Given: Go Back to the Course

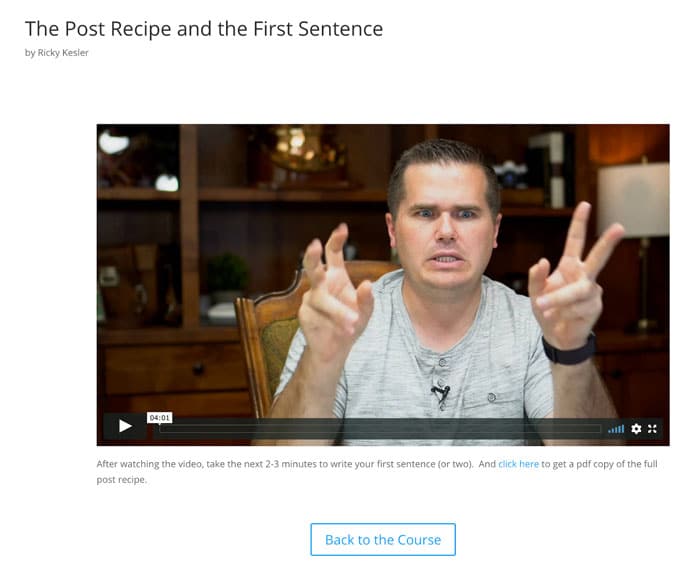Looking at the screenshot, I should coord(383,540).
